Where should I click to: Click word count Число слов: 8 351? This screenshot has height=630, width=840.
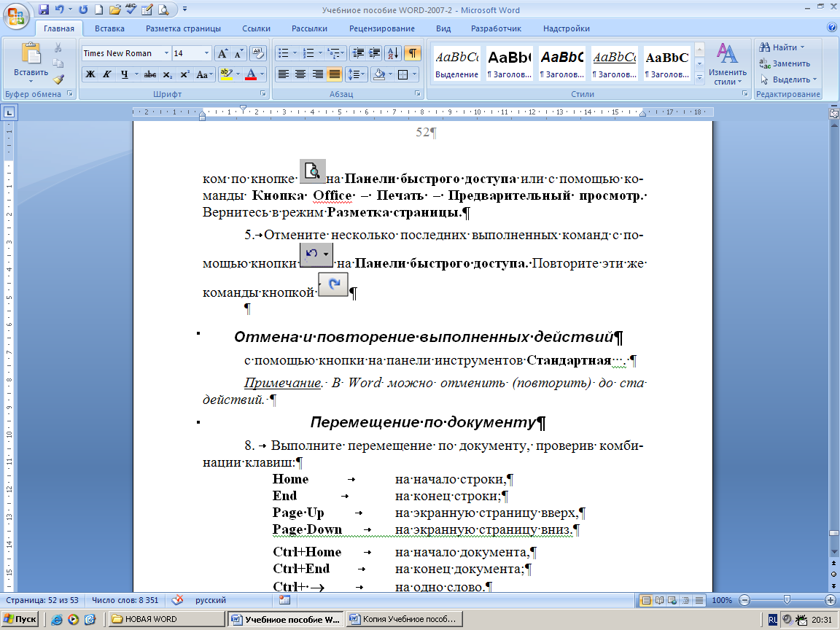coord(125,600)
